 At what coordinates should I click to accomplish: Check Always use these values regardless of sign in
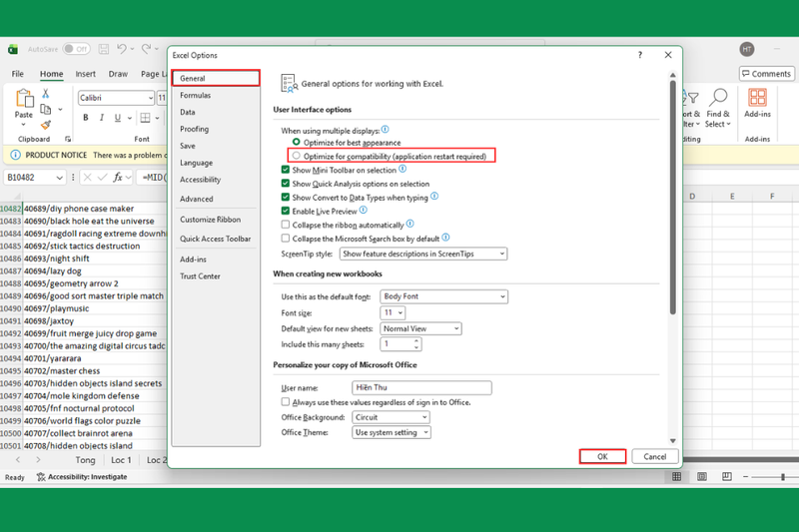(x=286, y=402)
